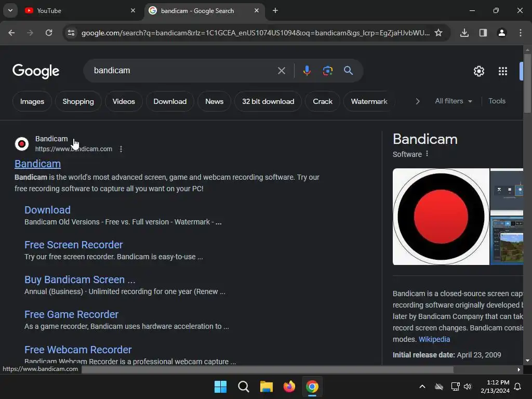Viewport: 532px width, 399px height.
Task: Click the Bandicam result favicon
Action: [22, 144]
